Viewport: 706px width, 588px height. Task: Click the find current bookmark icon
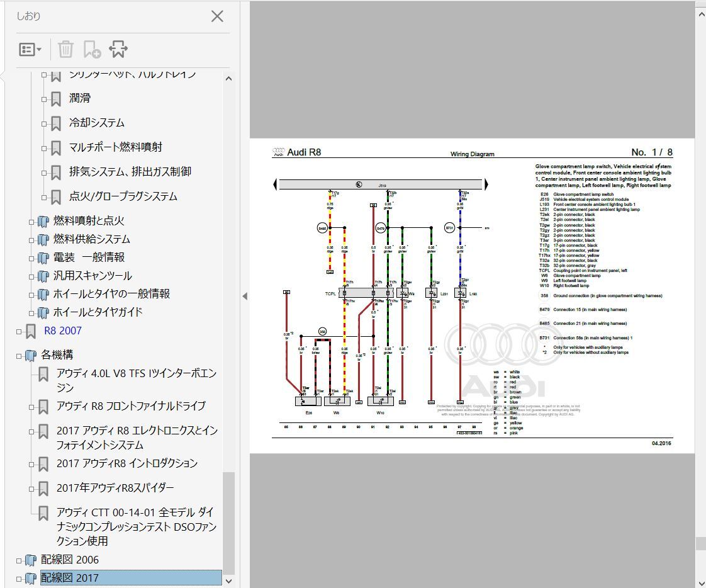click(118, 49)
